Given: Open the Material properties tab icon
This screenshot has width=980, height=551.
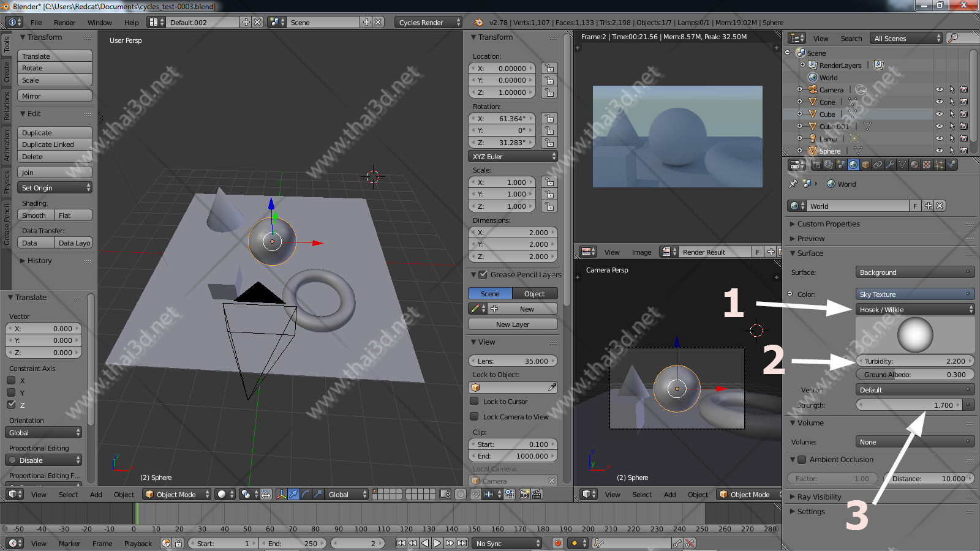Looking at the screenshot, I should [x=914, y=165].
